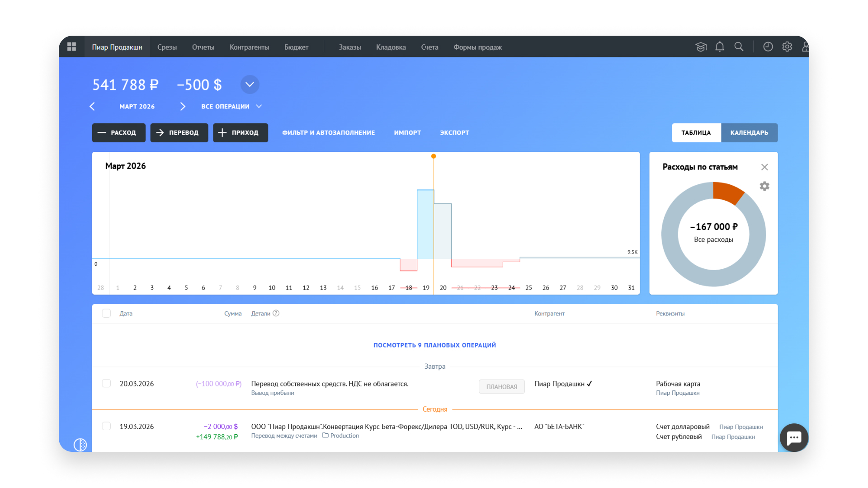The image size is (868, 488).
Task: Expand the balance details chevron
Action: coord(250,84)
